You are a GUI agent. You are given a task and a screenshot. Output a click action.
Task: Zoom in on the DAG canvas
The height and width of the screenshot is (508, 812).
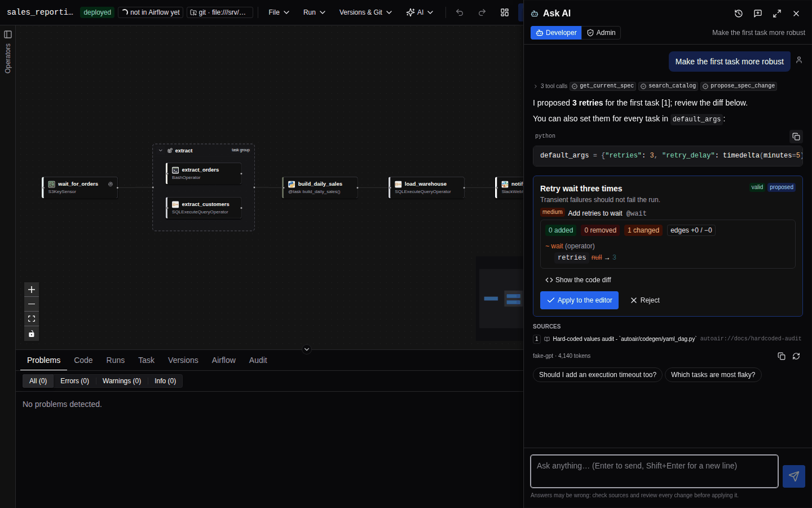coord(32,290)
